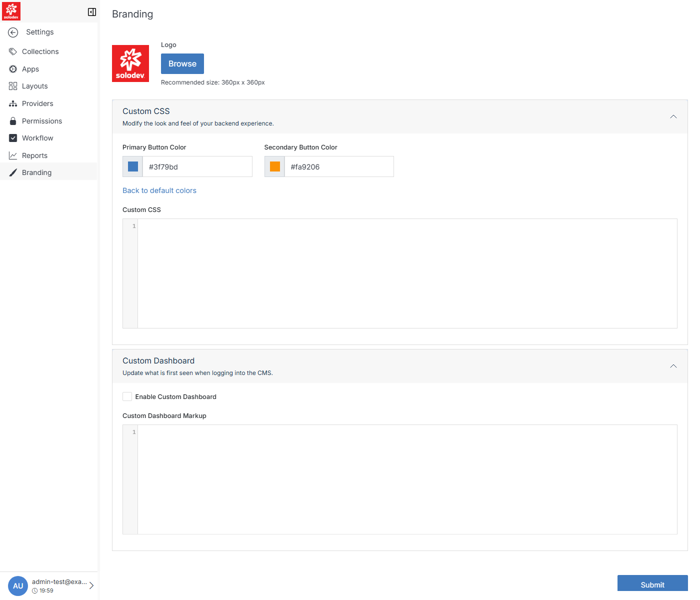
Task: Click the Branding brush icon
Action: coord(13,172)
